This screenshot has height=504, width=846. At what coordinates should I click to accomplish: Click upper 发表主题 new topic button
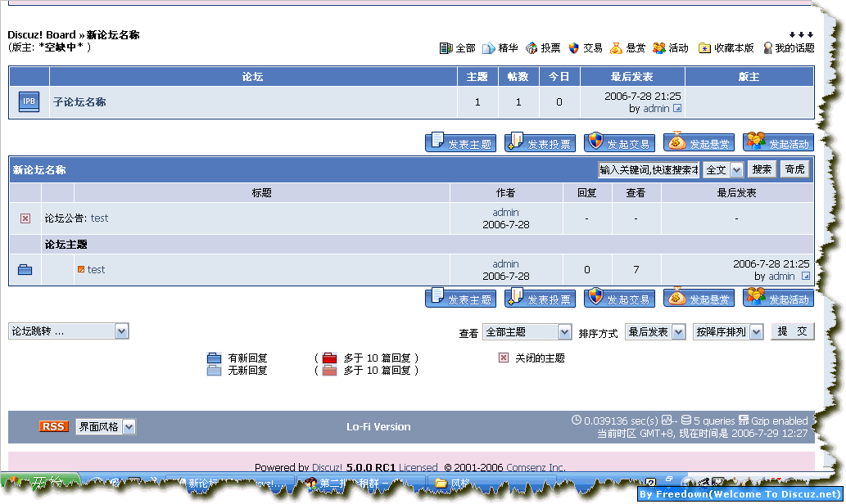coord(461,142)
